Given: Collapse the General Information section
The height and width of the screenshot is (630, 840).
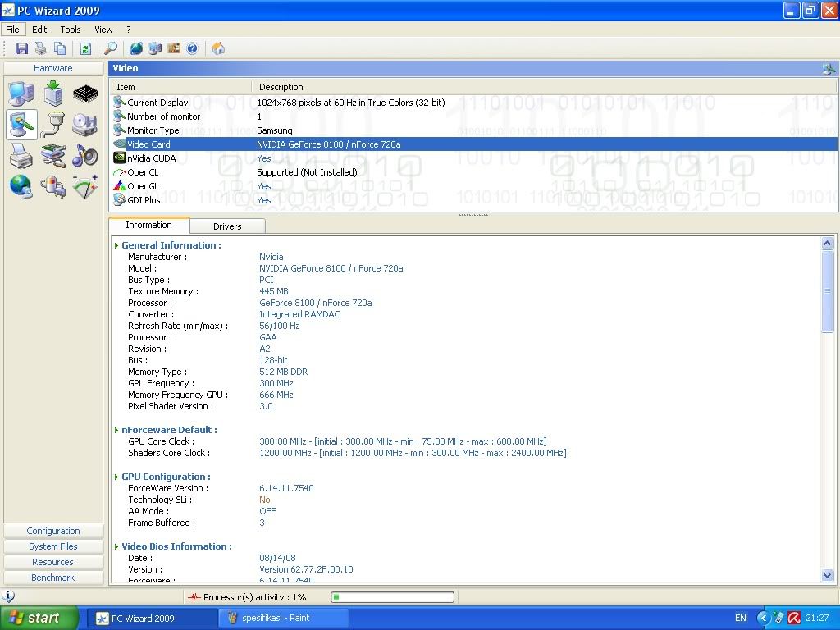Looking at the screenshot, I should (x=116, y=245).
